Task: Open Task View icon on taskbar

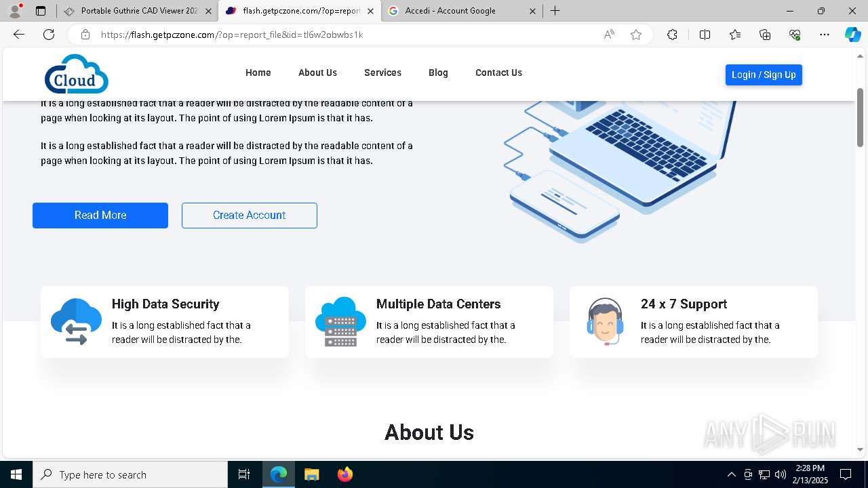Action: click(x=244, y=474)
